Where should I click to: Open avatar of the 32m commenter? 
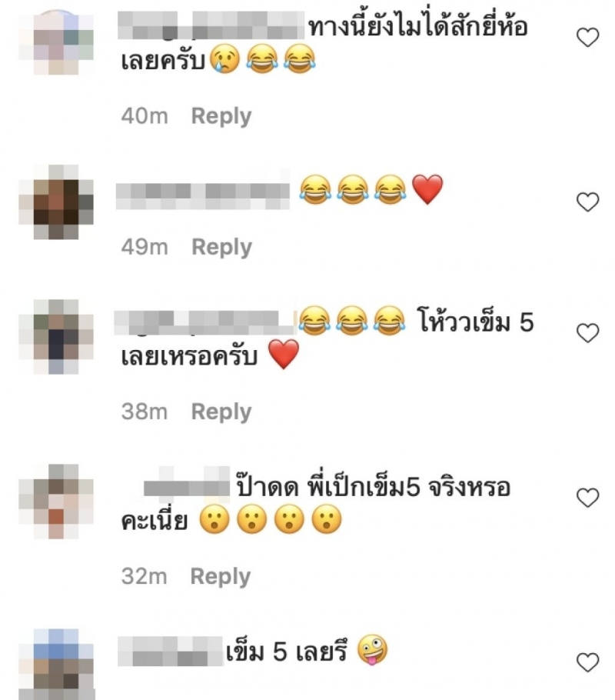(56, 501)
